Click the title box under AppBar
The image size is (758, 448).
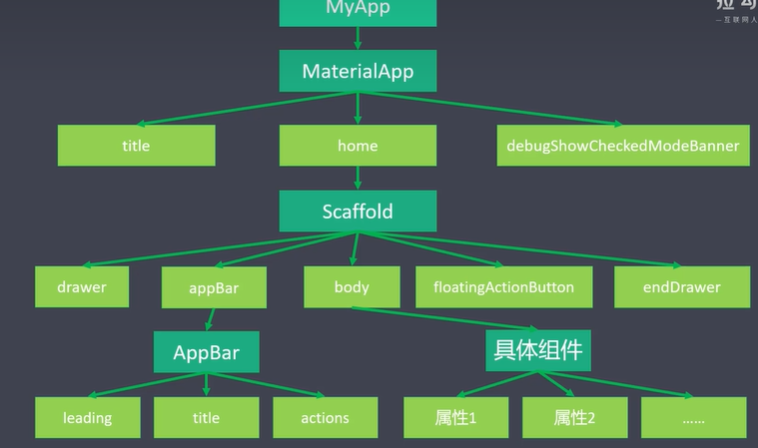point(205,418)
